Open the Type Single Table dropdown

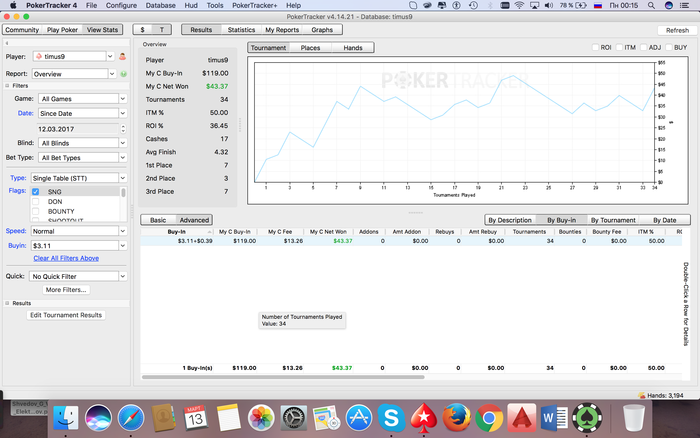point(122,178)
